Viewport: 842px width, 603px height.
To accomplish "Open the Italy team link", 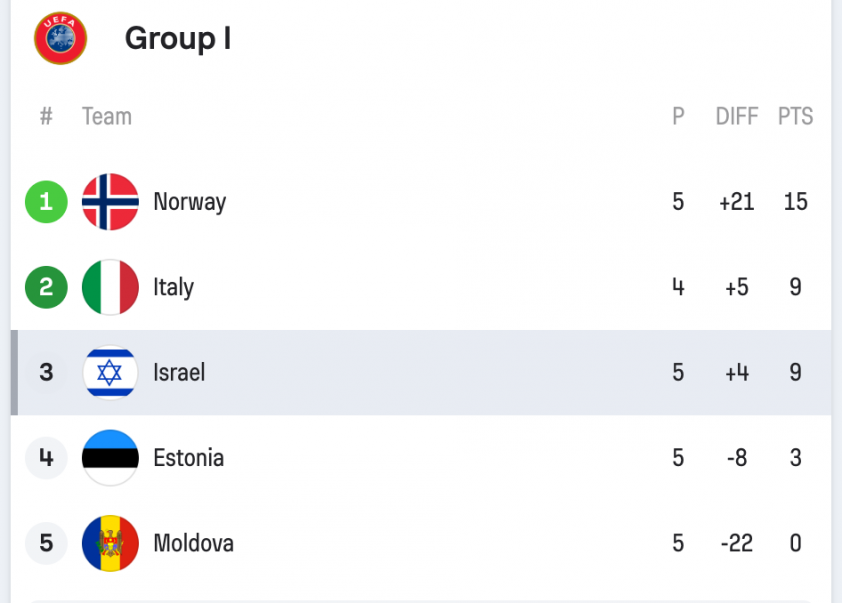I will tap(173, 288).
